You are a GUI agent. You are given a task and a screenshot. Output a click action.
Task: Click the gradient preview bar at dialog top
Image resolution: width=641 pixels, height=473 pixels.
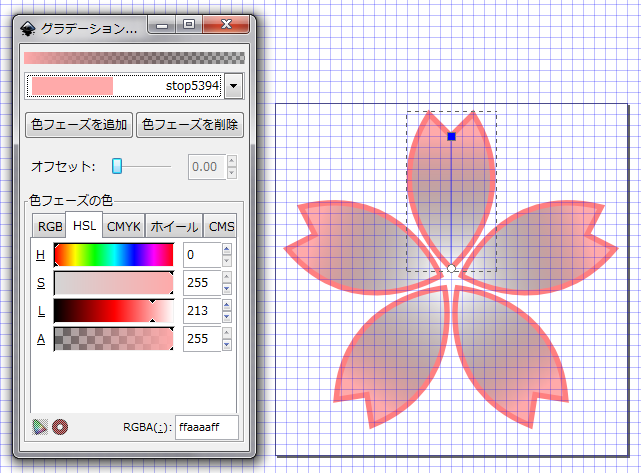(x=133, y=58)
